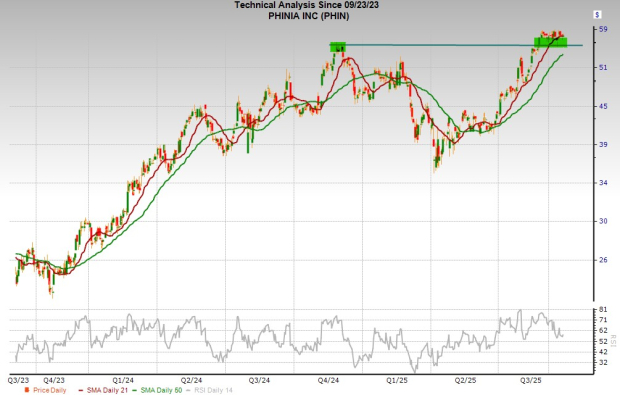Click the Q3/23 time axis label
620x395 pixels.
pos(19,380)
